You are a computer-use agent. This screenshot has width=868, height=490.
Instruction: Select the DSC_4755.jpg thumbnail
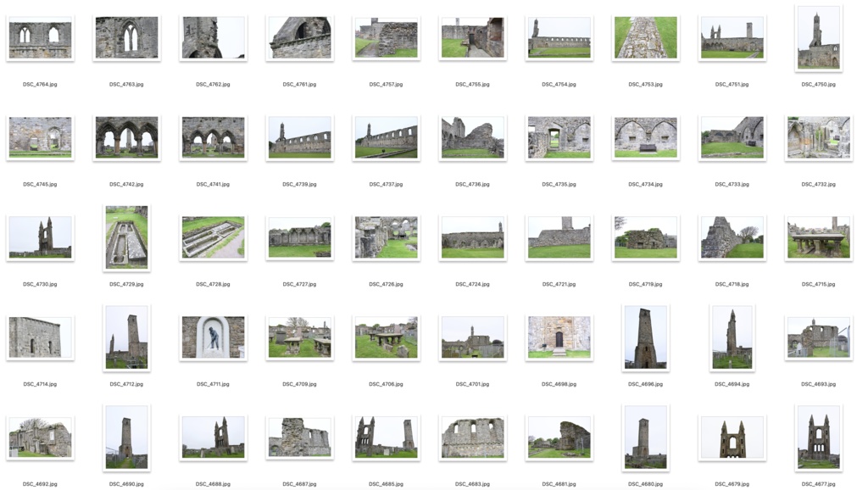(473, 38)
